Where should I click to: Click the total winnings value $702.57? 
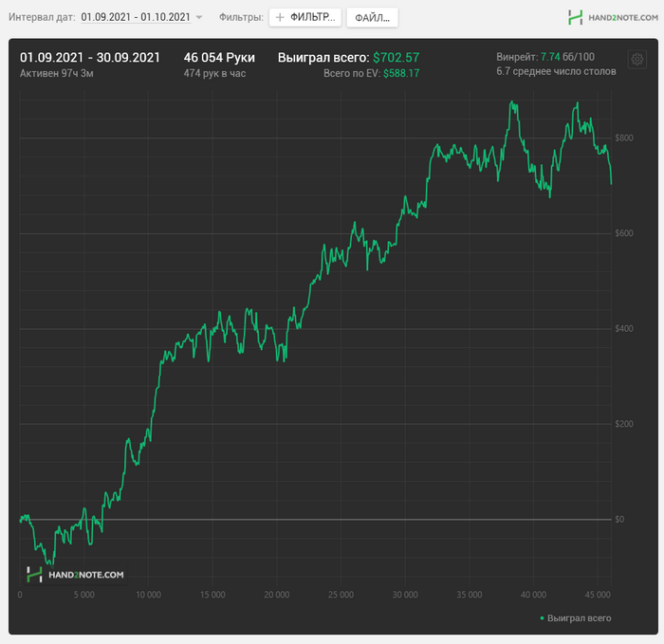point(396,57)
